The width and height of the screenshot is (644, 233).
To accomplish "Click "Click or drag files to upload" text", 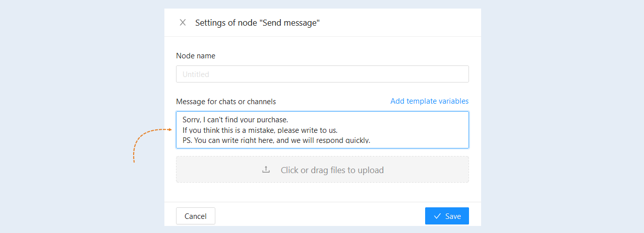I will tap(332, 170).
